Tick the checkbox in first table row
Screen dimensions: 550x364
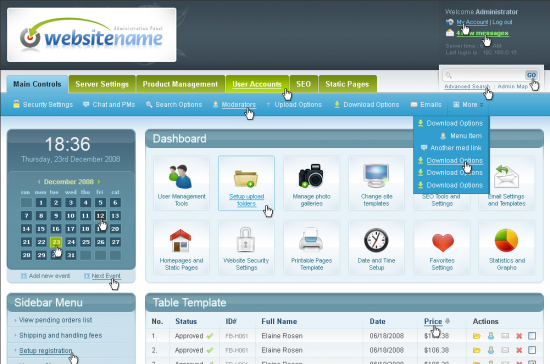tap(532, 336)
